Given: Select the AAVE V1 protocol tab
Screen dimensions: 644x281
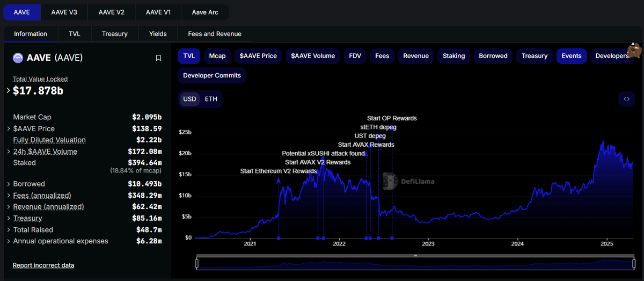Looking at the screenshot, I should click(158, 12).
